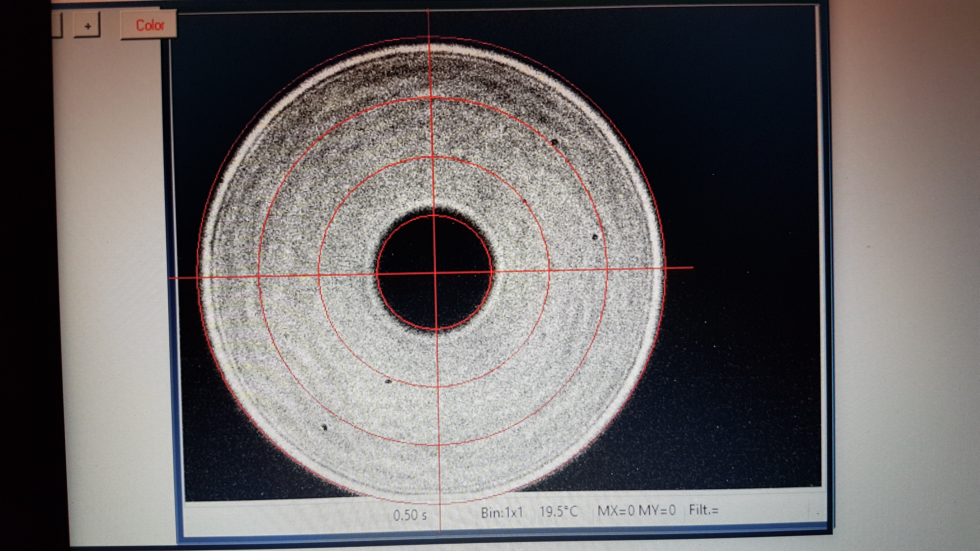Click the 19.5°C temperature readout

559,512
